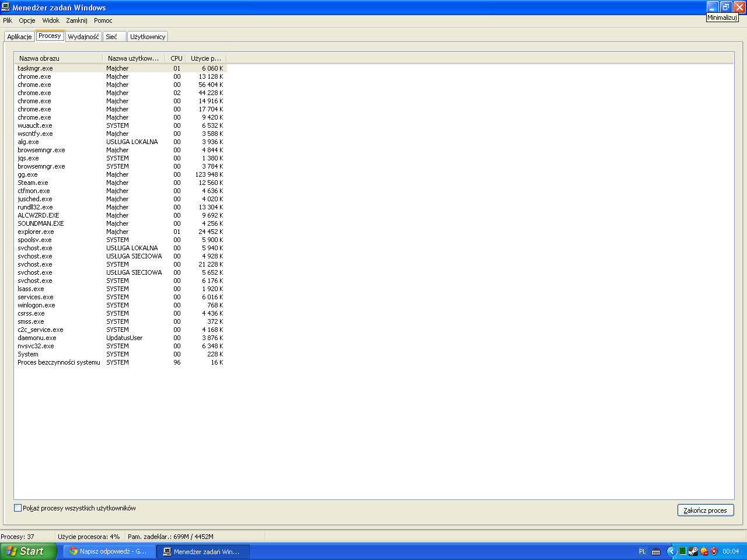Switch to the Wydajność tab
747x560 pixels.
(83, 37)
